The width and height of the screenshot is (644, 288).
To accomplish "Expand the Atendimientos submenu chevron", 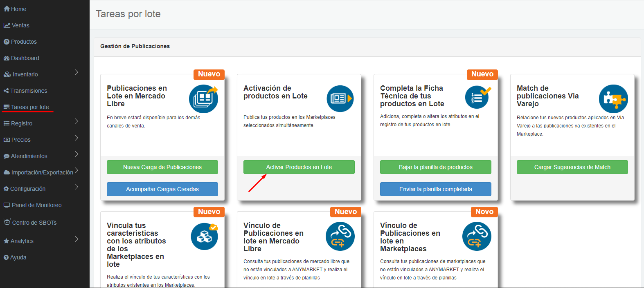I will [x=77, y=154].
